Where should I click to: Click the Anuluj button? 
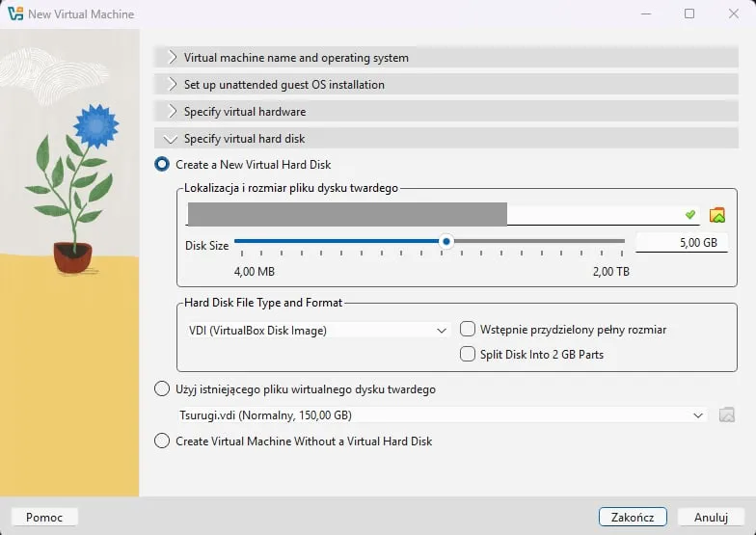tap(711, 517)
